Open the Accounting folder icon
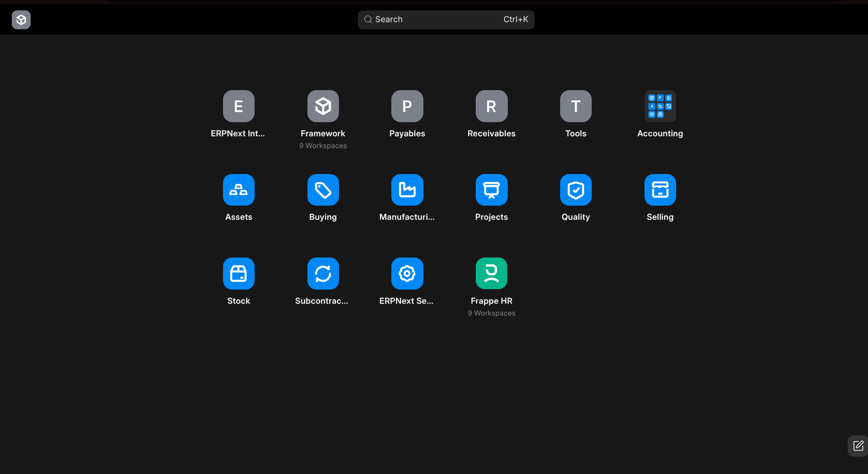The image size is (868, 474). coord(660,106)
